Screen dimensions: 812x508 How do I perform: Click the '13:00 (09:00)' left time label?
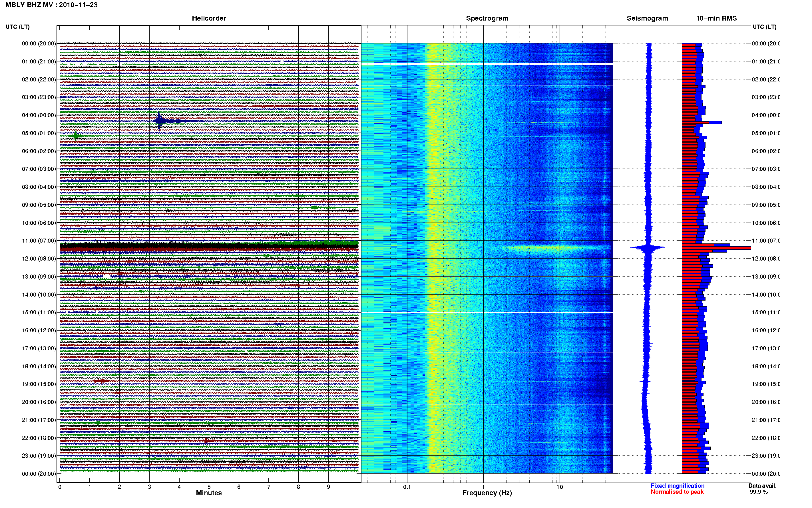coord(39,277)
